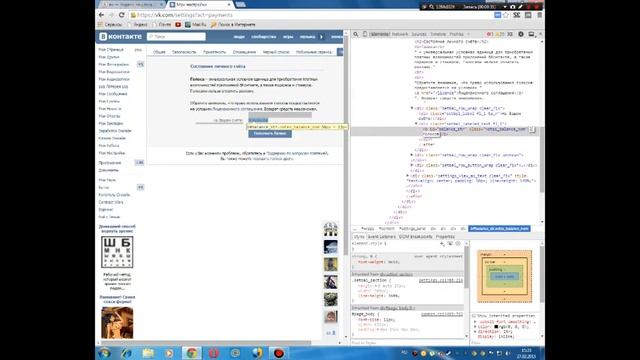
Task: Click the Find in Styles field
Action: click(x=408, y=343)
